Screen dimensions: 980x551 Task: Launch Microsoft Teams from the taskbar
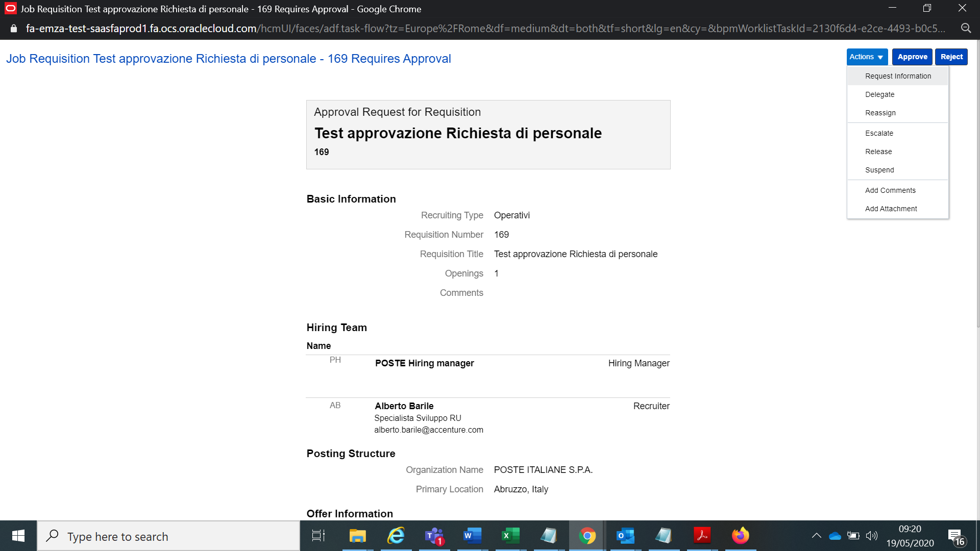coord(433,536)
